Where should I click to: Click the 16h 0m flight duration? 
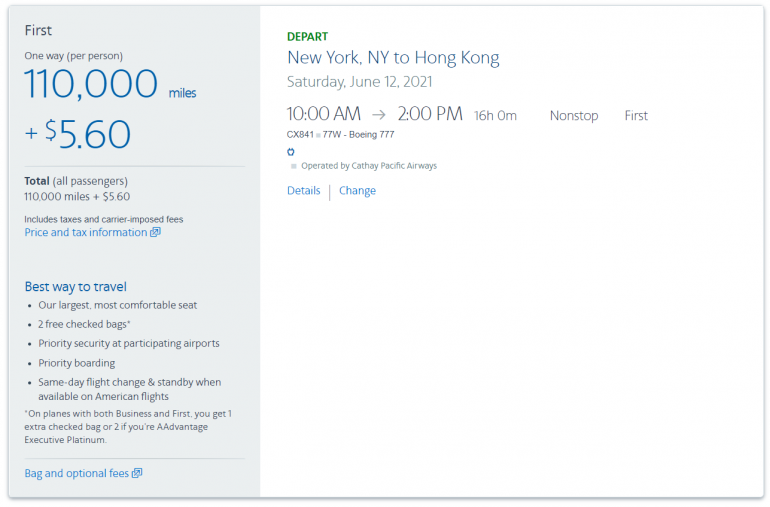point(495,116)
